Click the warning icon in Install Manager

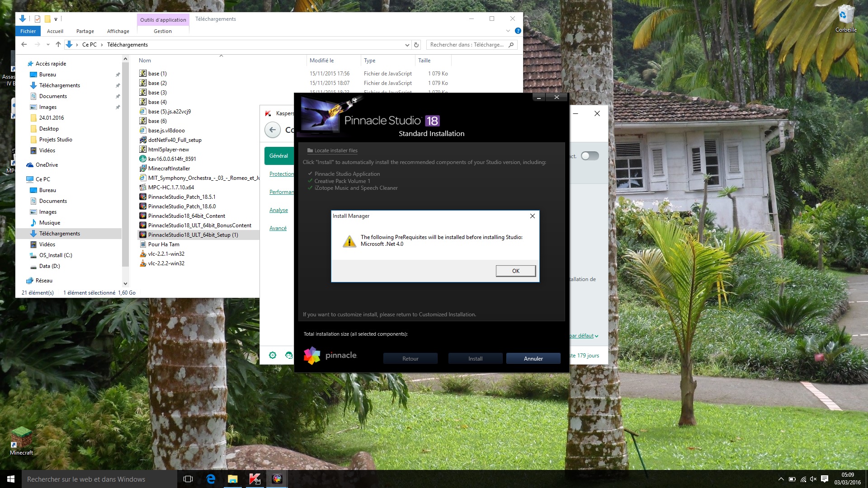(x=349, y=241)
